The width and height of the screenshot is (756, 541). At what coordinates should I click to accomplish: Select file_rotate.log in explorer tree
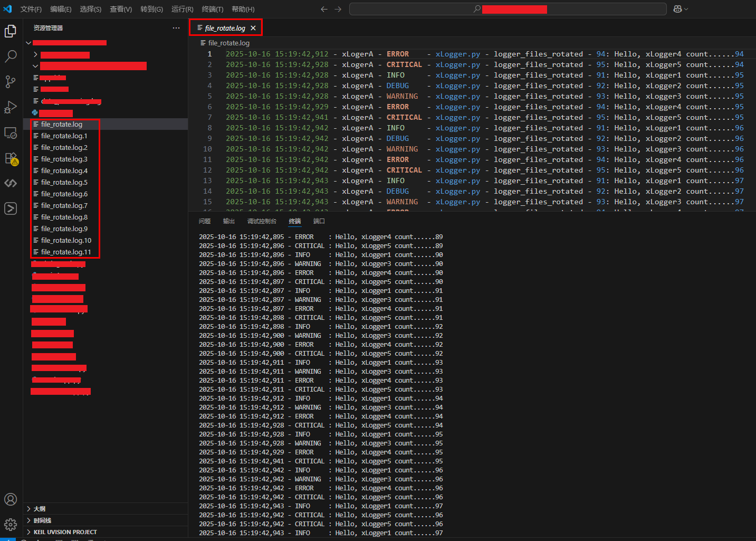click(106, 124)
